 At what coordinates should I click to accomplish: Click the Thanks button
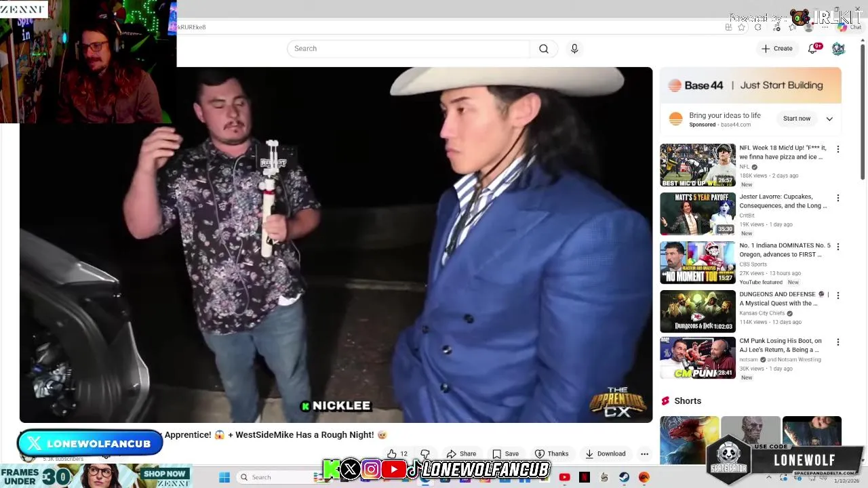coord(551,453)
